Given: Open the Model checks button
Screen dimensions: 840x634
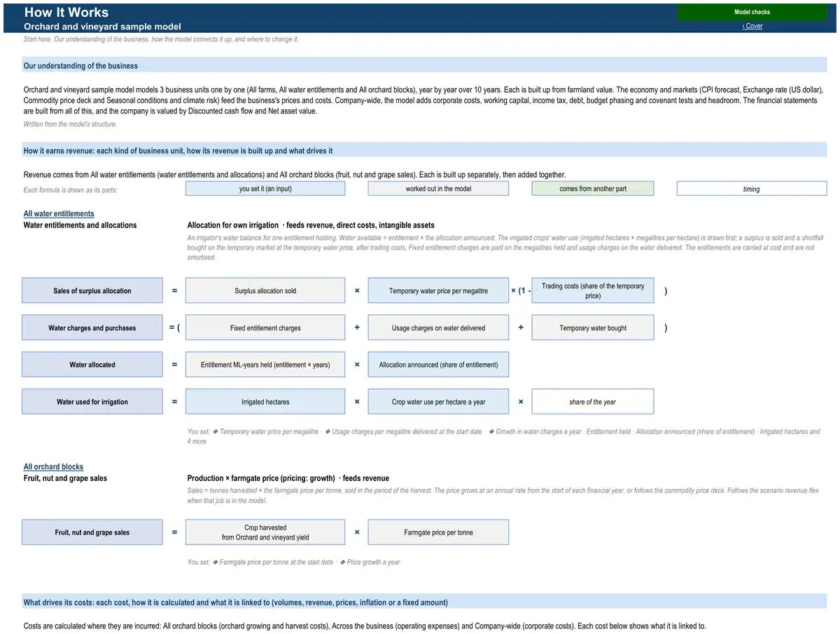Looking at the screenshot, I should click(x=752, y=12).
